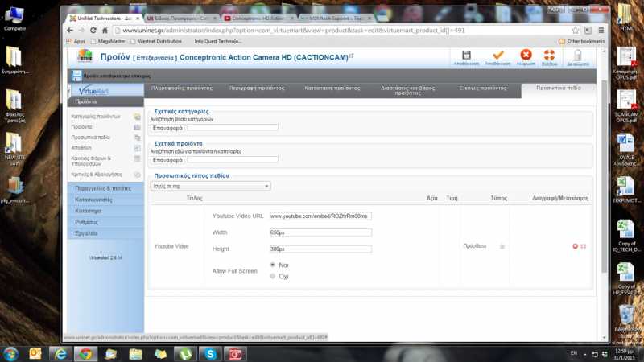This screenshot has height=362, width=644.
Task: Click the icon next to sidebar Προϊόντα item
Action: (137, 127)
